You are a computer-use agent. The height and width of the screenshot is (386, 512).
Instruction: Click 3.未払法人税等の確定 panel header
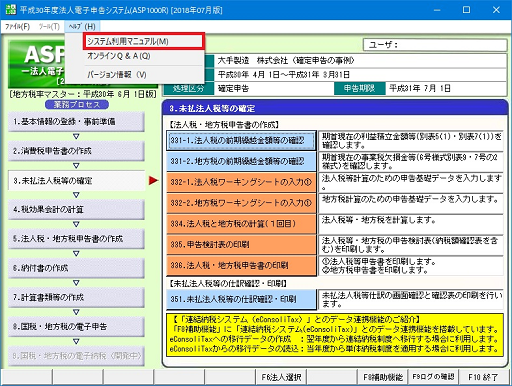(335, 108)
